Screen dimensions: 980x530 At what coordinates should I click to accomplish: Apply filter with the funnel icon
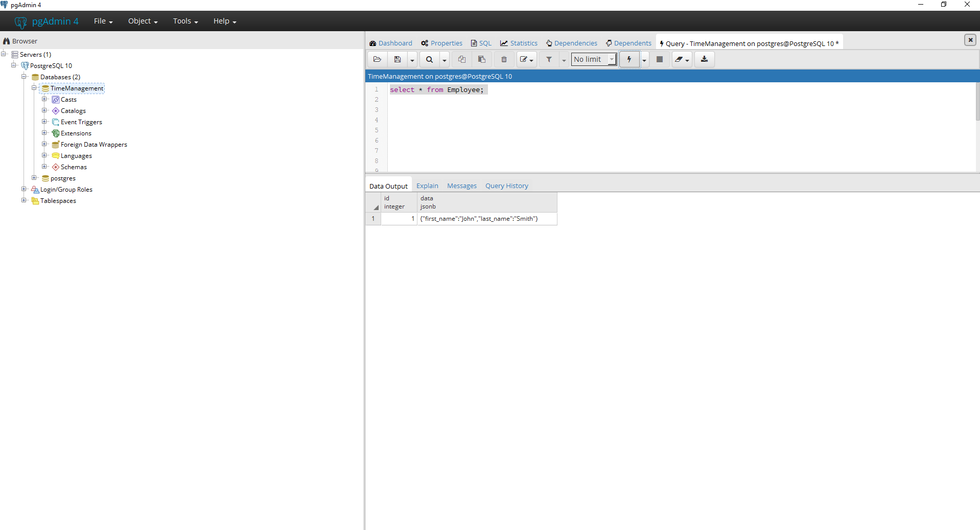(x=549, y=59)
